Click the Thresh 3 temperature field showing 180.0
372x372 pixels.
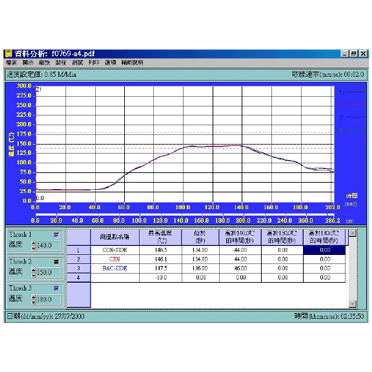tap(48, 299)
